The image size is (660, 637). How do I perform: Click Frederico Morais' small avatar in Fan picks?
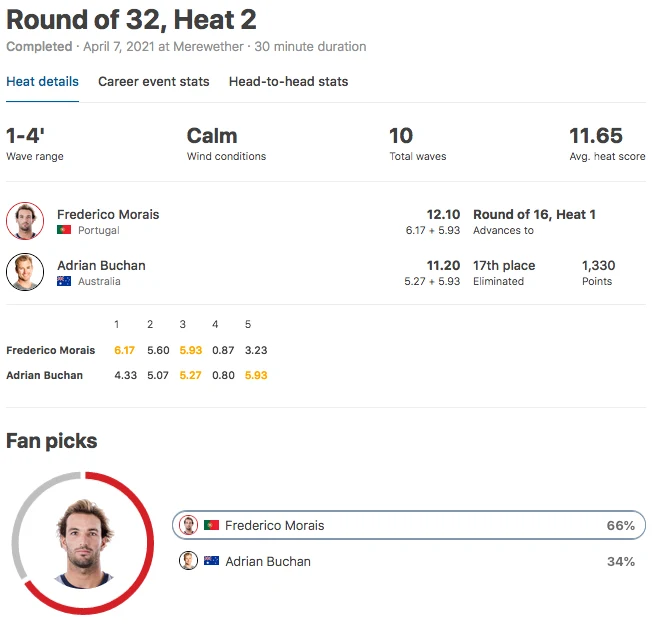tap(189, 525)
